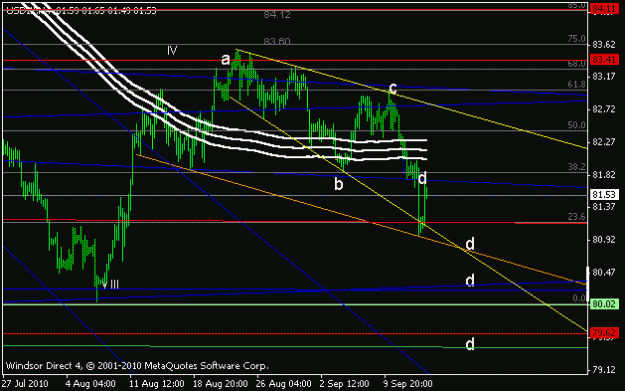Click the gray 83.60 chart annotation
Viewport: 625px width, 391px height.
tap(277, 41)
